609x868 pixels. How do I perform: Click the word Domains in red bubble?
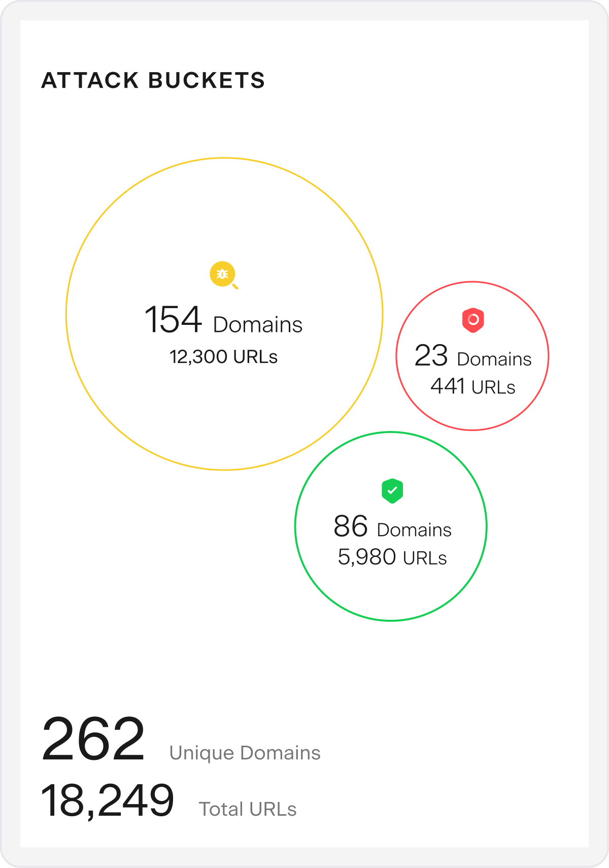pos(494,359)
